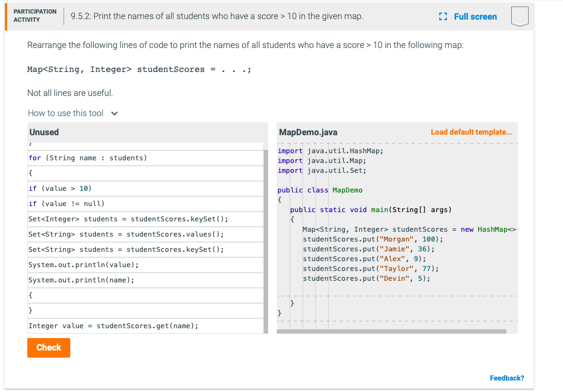The height and width of the screenshot is (392, 563).
Task: Select the 'for (String name : students)' code line
Action: pyautogui.click(x=87, y=158)
